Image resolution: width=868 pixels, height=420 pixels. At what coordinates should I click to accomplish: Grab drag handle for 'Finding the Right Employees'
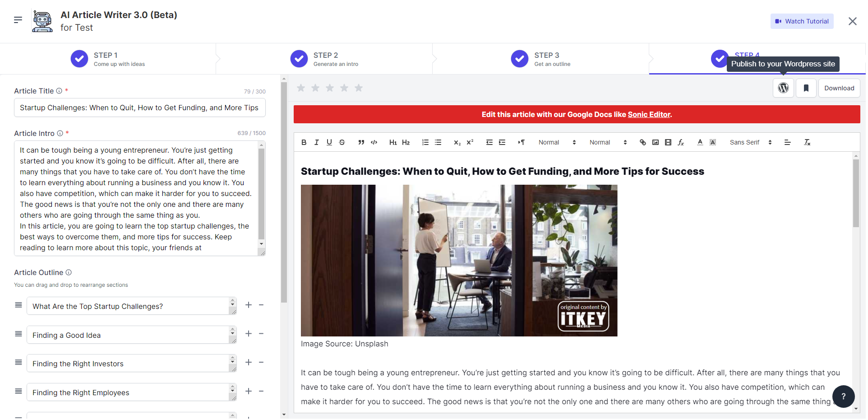point(18,391)
